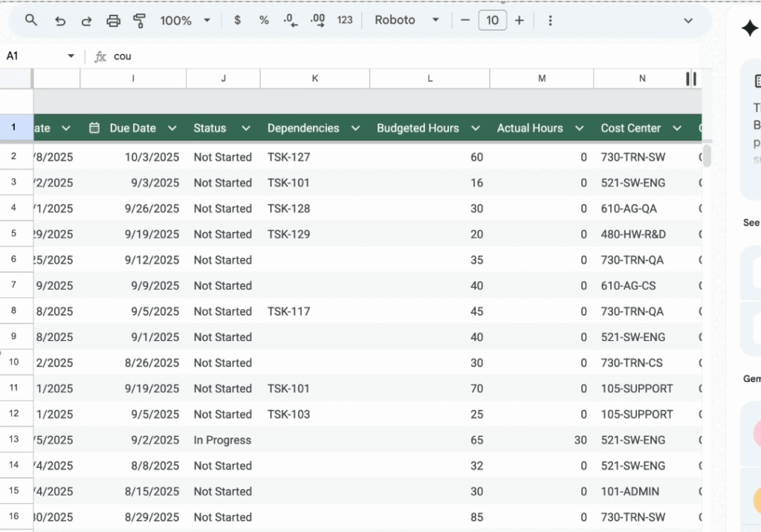
Task: Click the decrease decimal places icon
Action: click(x=291, y=20)
